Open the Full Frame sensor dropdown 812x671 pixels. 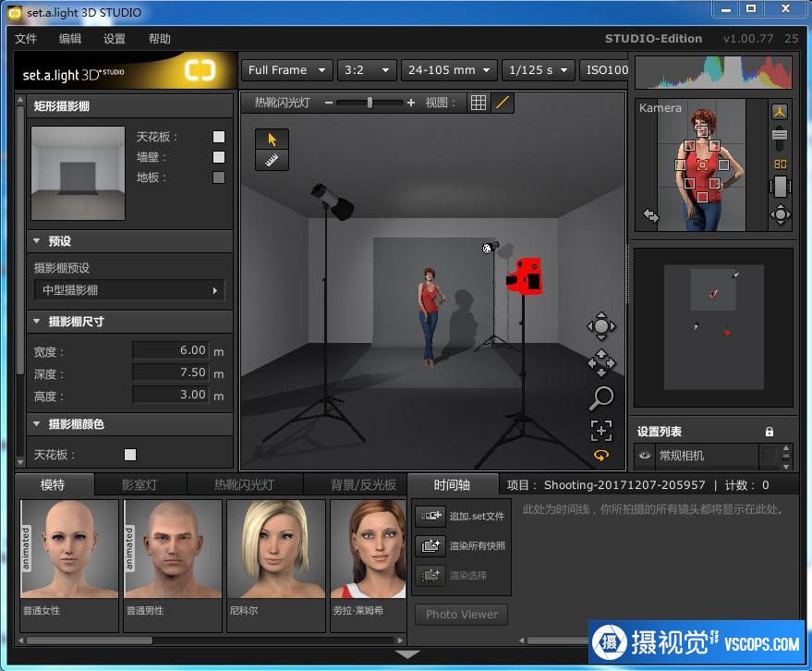tap(287, 70)
